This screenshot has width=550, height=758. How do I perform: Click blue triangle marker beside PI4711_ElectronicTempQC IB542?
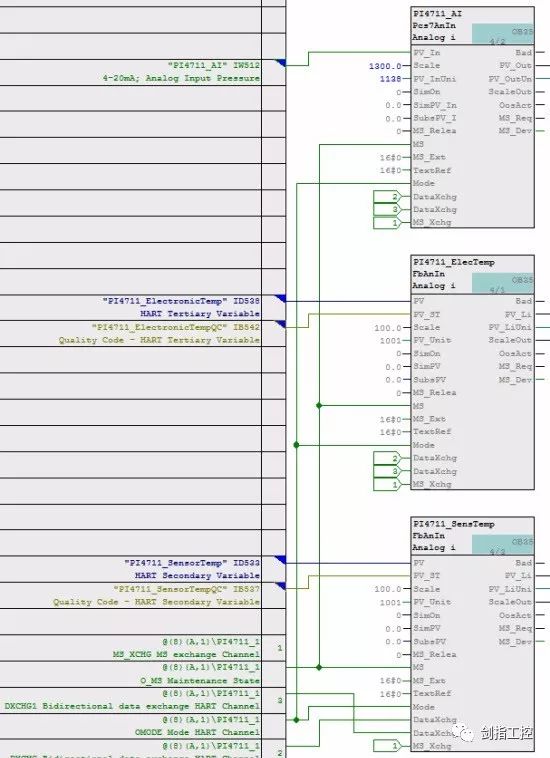281,324
